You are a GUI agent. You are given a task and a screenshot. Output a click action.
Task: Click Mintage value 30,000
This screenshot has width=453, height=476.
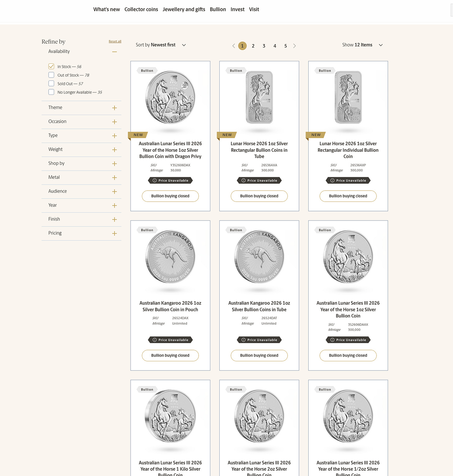tap(175, 170)
